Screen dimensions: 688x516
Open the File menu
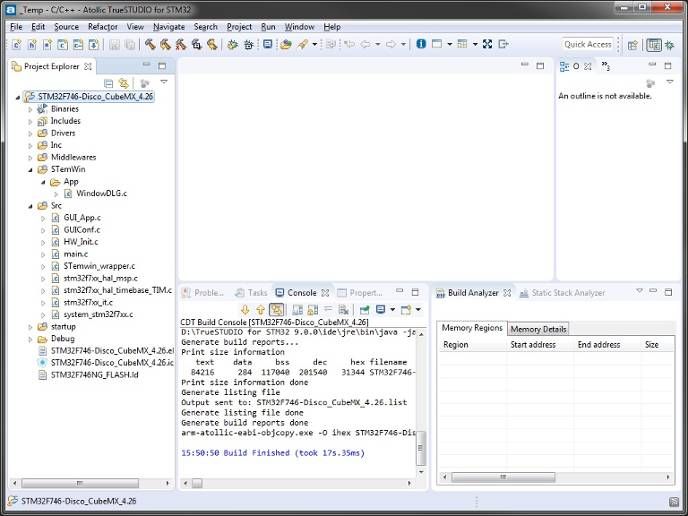point(16,27)
